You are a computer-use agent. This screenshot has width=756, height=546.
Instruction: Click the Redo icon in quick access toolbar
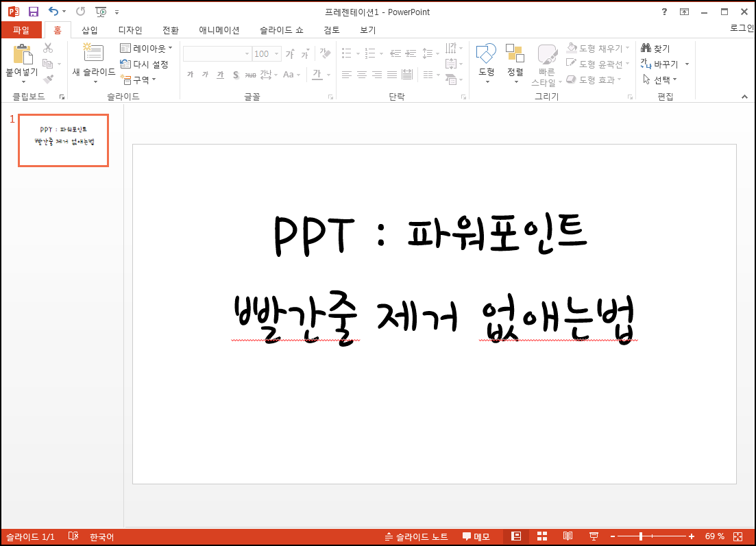(80, 11)
